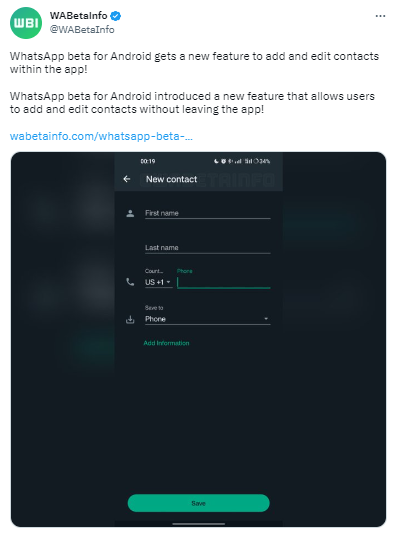
Task: Tap the back arrow beside New contact
Action: pyautogui.click(x=127, y=179)
